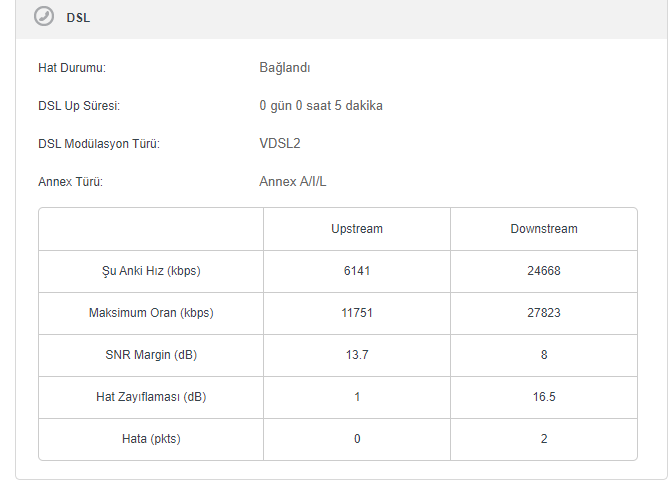Click the DSL section header title
This screenshot has height=489, width=669.
point(76,18)
